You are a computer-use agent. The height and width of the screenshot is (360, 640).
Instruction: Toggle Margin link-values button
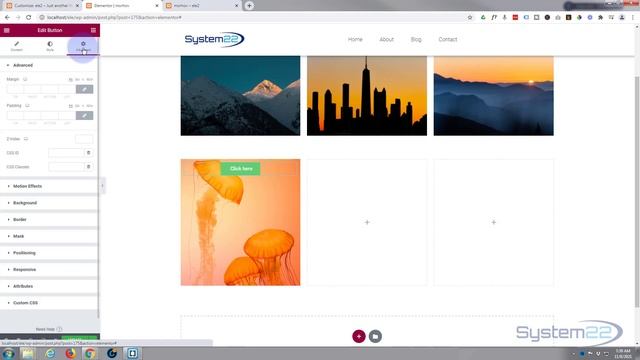pyautogui.click(x=84, y=89)
